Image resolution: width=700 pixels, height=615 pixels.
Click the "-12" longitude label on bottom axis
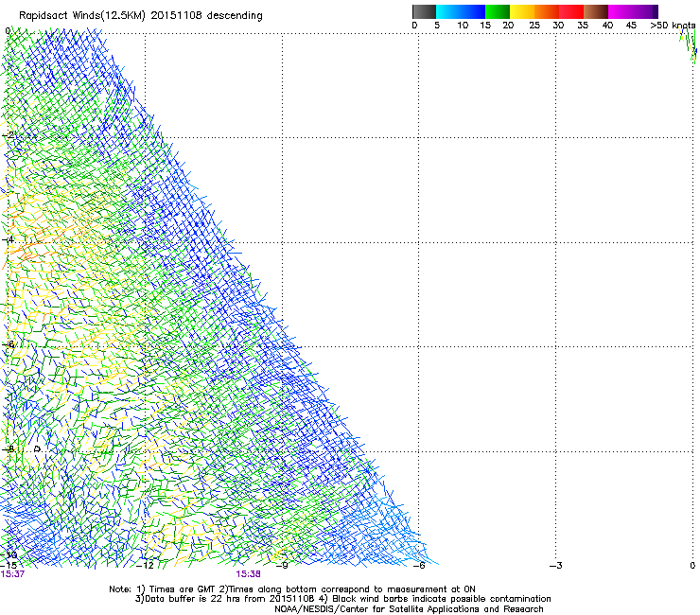pos(145,566)
